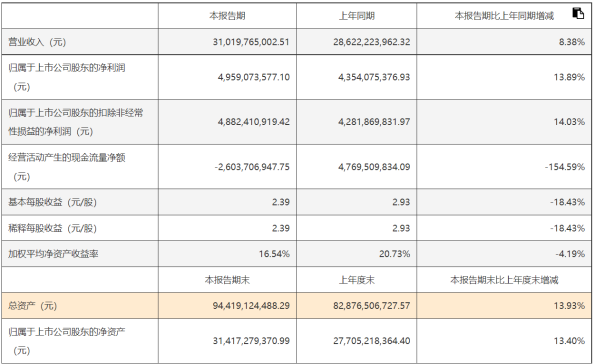Select the 本报告期 column header
The height and width of the screenshot is (364, 595).
click(227, 16)
